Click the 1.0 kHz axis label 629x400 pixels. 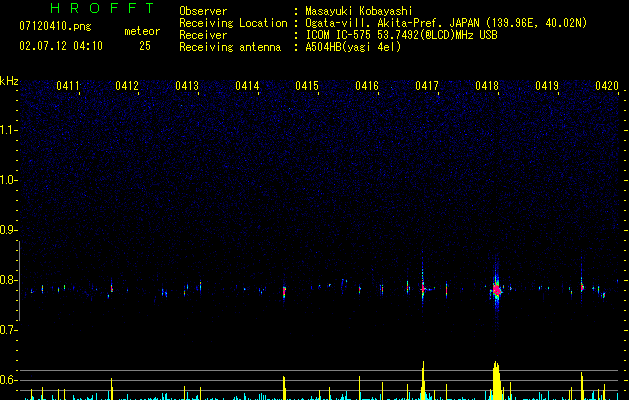click(x=8, y=180)
